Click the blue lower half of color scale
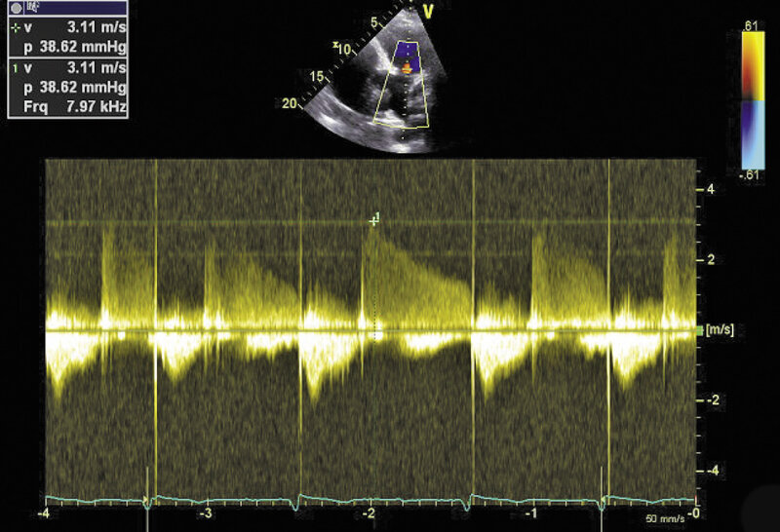The width and height of the screenshot is (780, 532). [x=753, y=134]
